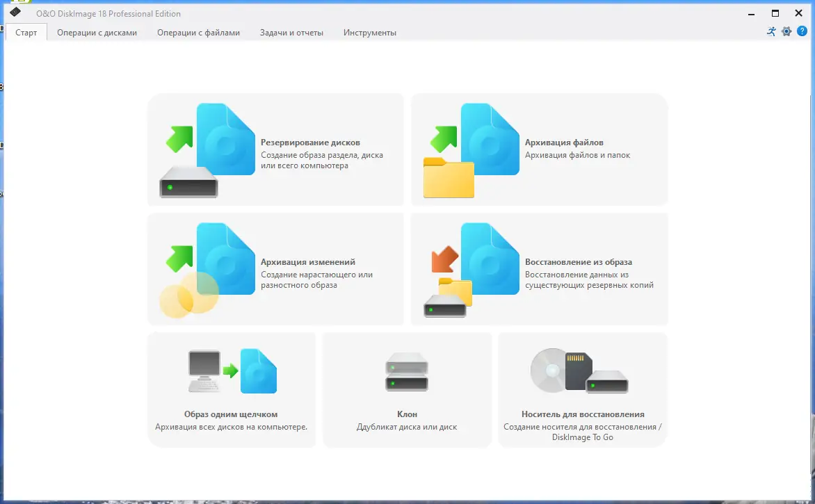The image size is (815, 504).
Task: Open the 'Задачи и отчеты' tab
Action: pyautogui.click(x=291, y=32)
